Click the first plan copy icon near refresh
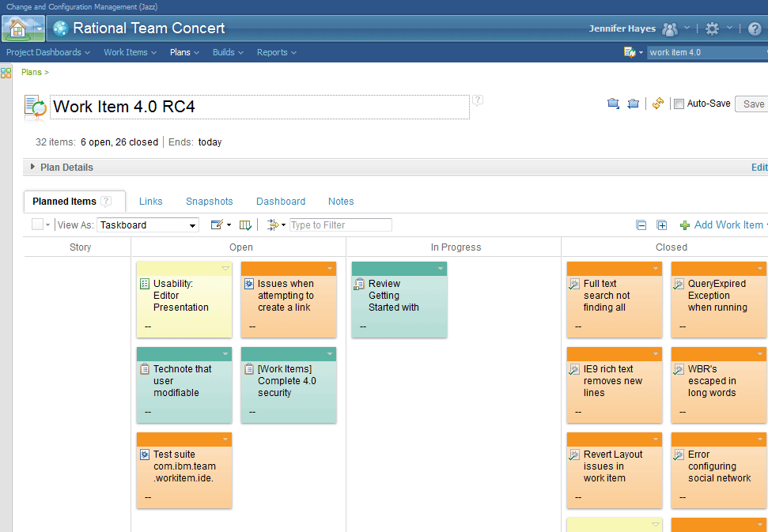This screenshot has width=768, height=532. [x=613, y=104]
